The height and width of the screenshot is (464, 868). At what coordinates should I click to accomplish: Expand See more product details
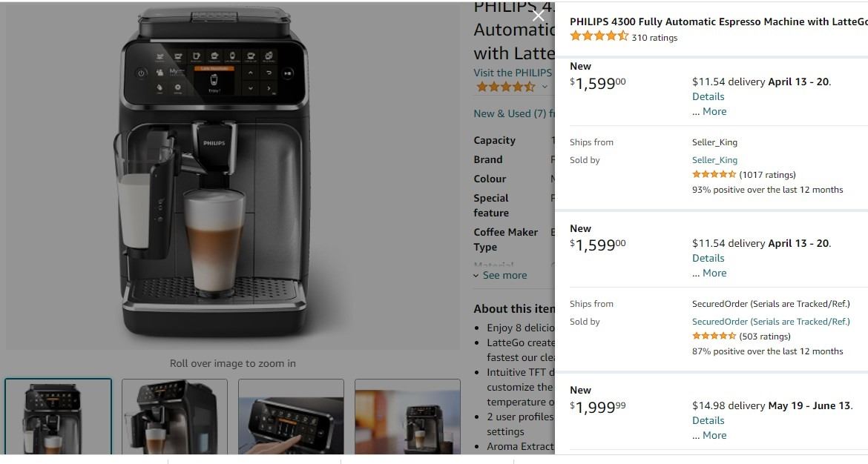(x=500, y=276)
